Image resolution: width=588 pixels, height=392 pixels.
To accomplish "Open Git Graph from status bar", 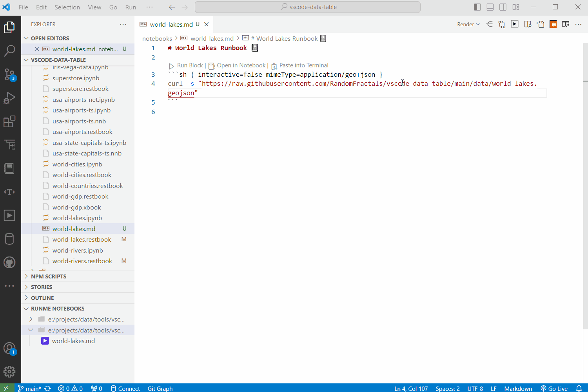I will [x=160, y=388].
